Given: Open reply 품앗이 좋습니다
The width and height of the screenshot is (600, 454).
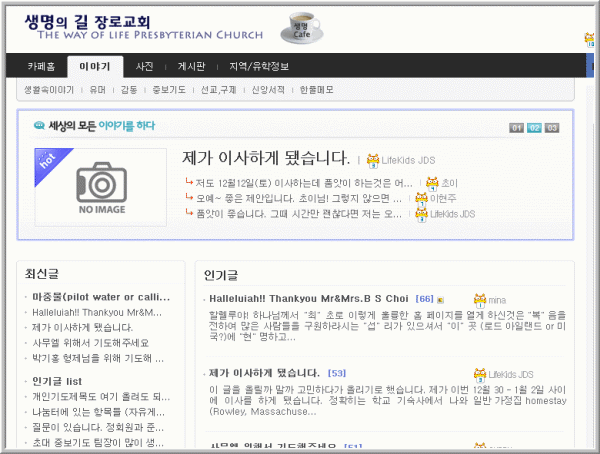Looking at the screenshot, I should tap(299, 214).
